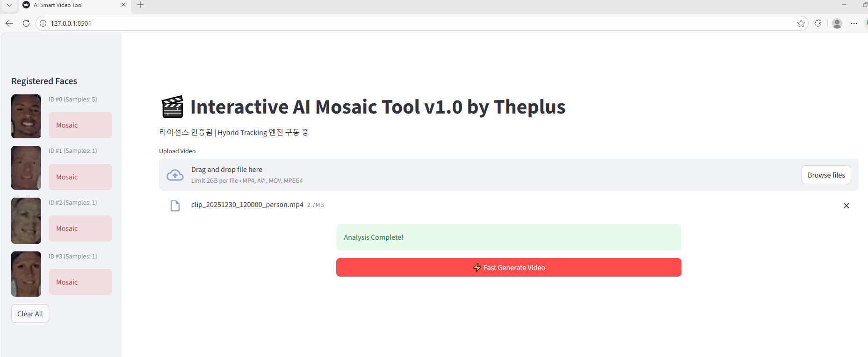The image size is (868, 357).
Task: Click the drag and drop upload area
Action: click(509, 175)
